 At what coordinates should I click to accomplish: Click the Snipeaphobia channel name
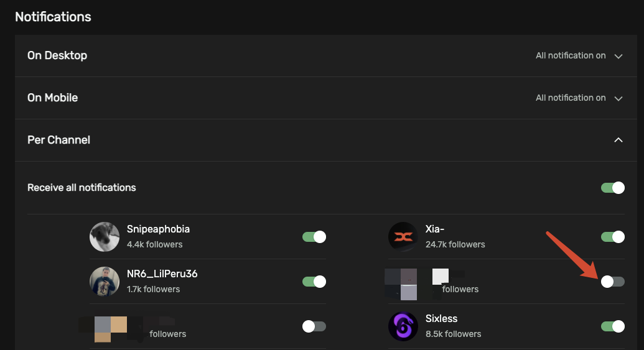pos(158,229)
